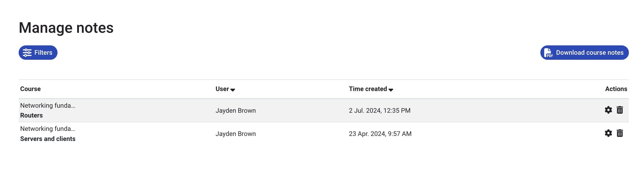Sort by User column arrow
Screen dimensions: 644x174
pyautogui.click(x=233, y=90)
